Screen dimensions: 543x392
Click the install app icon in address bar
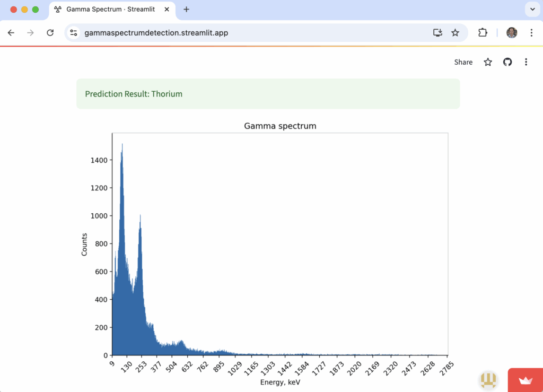437,33
